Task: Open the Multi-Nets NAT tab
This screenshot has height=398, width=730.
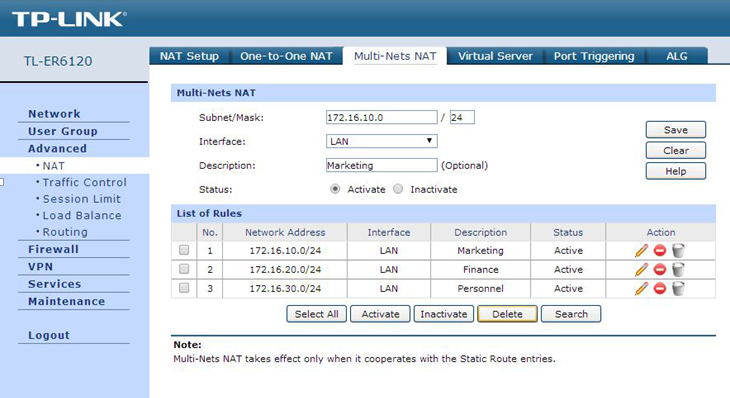Action: 395,56
